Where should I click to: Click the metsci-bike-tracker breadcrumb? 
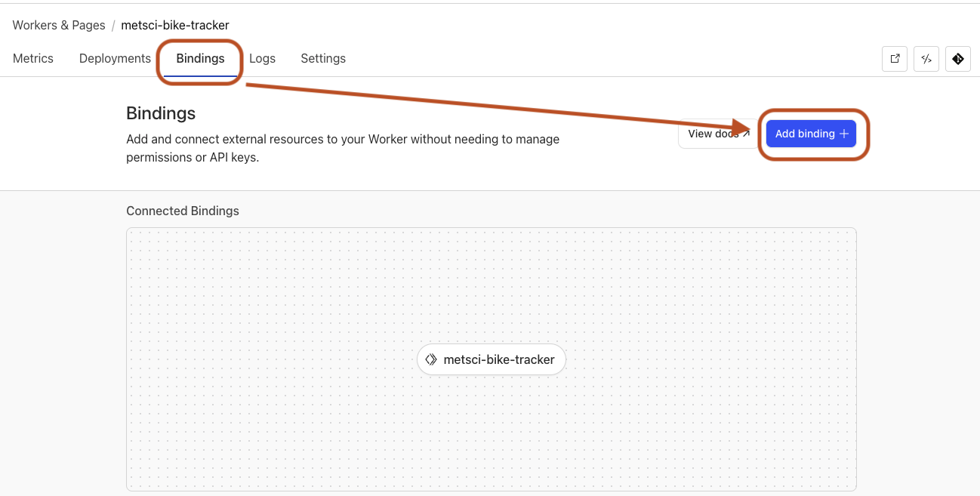[x=174, y=25]
